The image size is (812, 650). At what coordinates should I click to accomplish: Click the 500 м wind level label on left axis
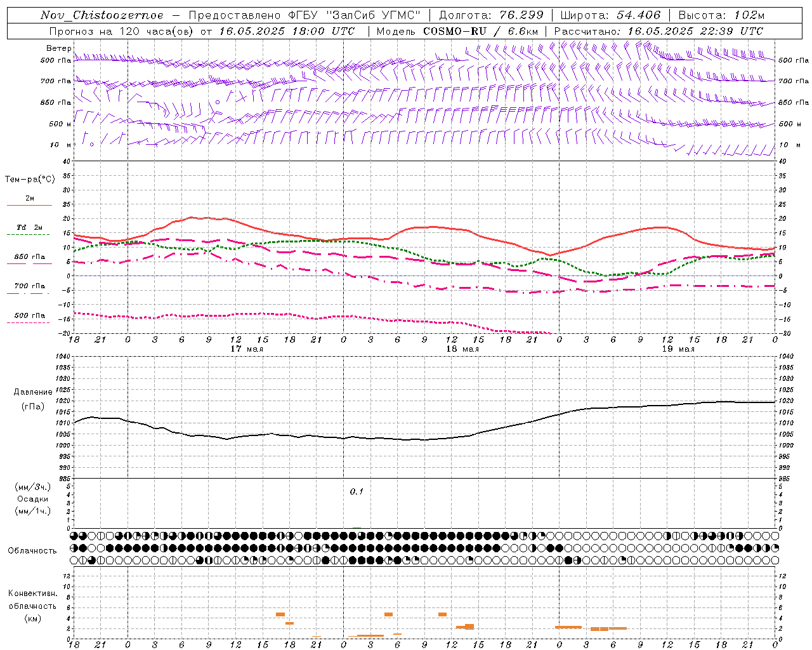(x=60, y=124)
